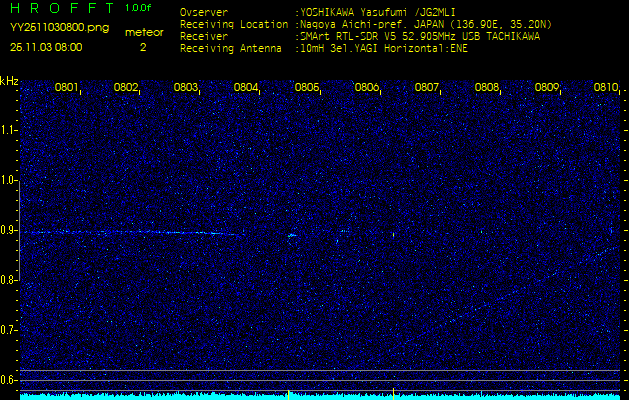Select the 0802 time marker

pyautogui.click(x=126, y=88)
